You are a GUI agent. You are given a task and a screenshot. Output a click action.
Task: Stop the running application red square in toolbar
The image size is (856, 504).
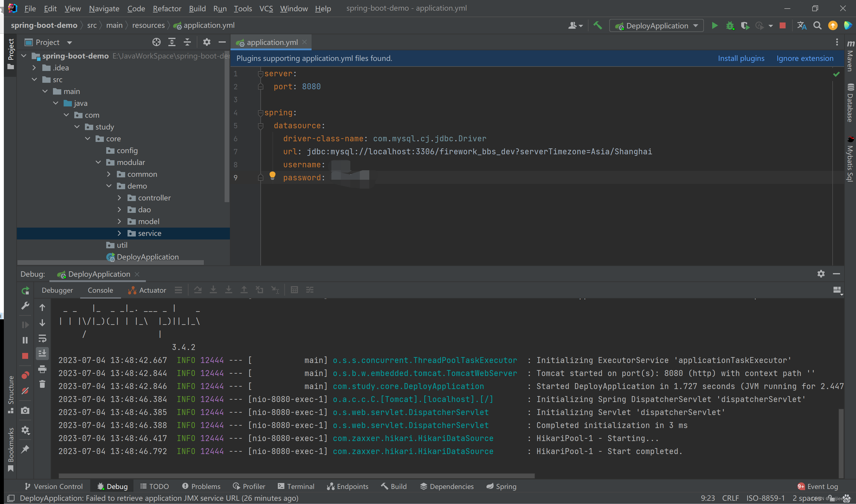click(x=783, y=26)
